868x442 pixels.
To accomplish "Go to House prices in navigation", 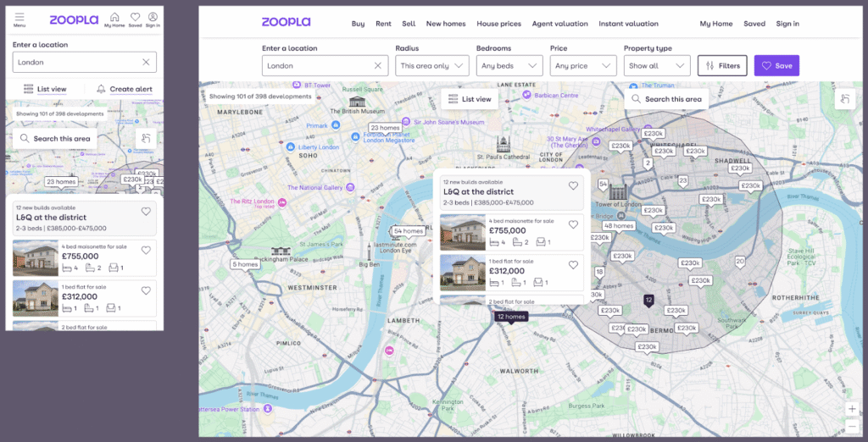I will [498, 24].
